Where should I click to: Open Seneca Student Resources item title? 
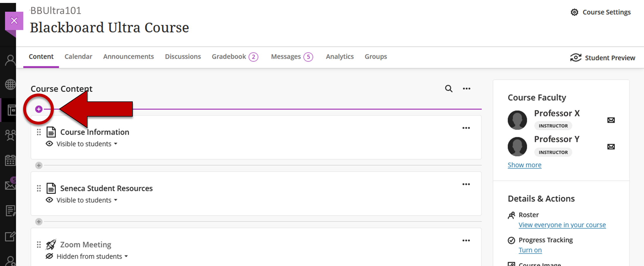[106, 188]
